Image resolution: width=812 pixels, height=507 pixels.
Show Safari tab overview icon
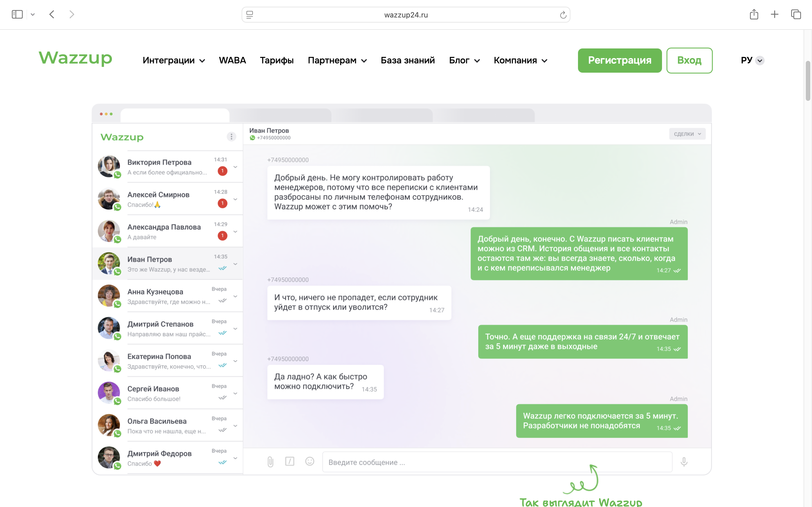[x=796, y=14]
